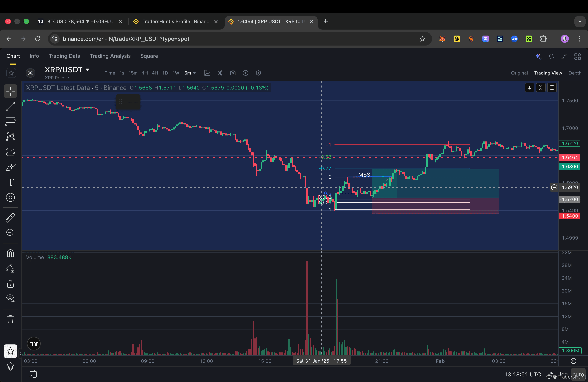Switch to the 1D timeframe
Viewport: 588px width, 382px height.
click(x=165, y=73)
